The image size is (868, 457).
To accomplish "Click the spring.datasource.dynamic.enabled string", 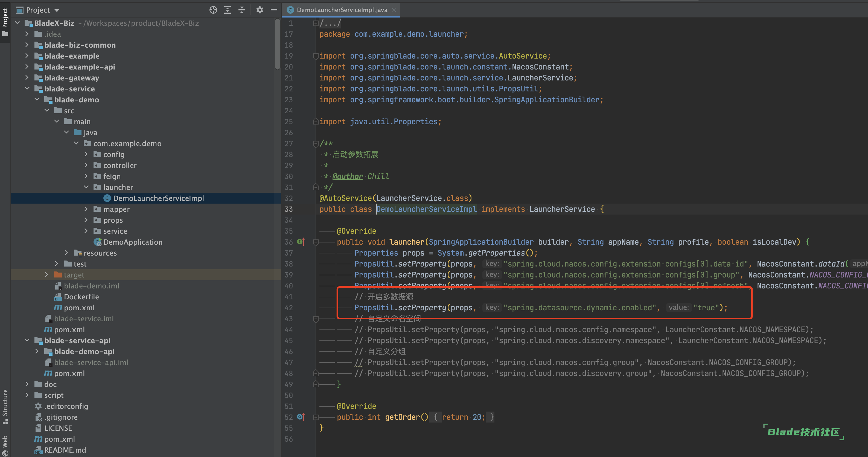I will 579,308.
